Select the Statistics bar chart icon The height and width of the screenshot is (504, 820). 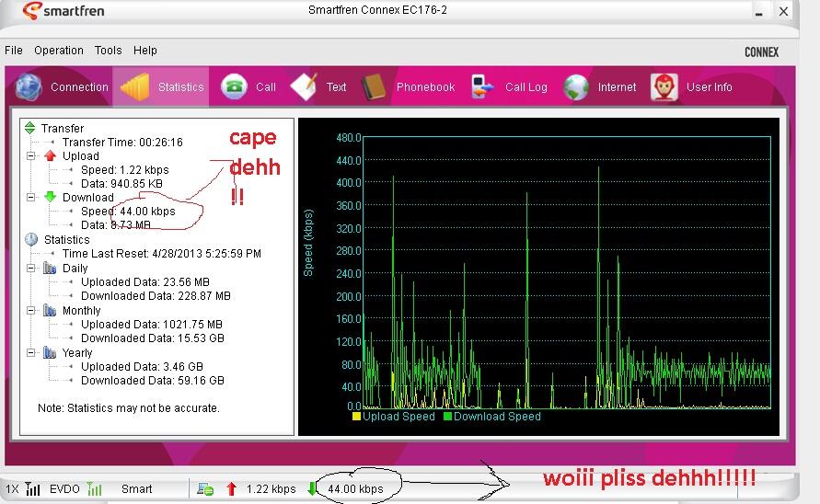(x=134, y=86)
